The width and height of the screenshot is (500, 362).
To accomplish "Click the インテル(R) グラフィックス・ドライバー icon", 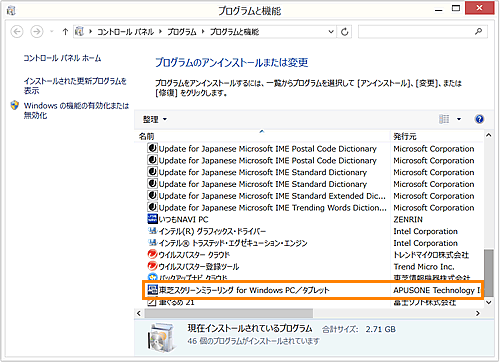I will tap(152, 231).
